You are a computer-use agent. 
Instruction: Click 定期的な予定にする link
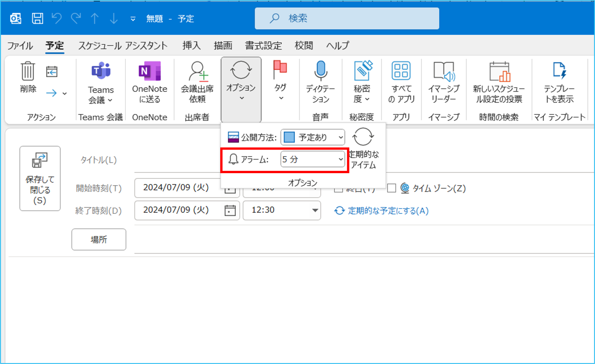click(388, 211)
